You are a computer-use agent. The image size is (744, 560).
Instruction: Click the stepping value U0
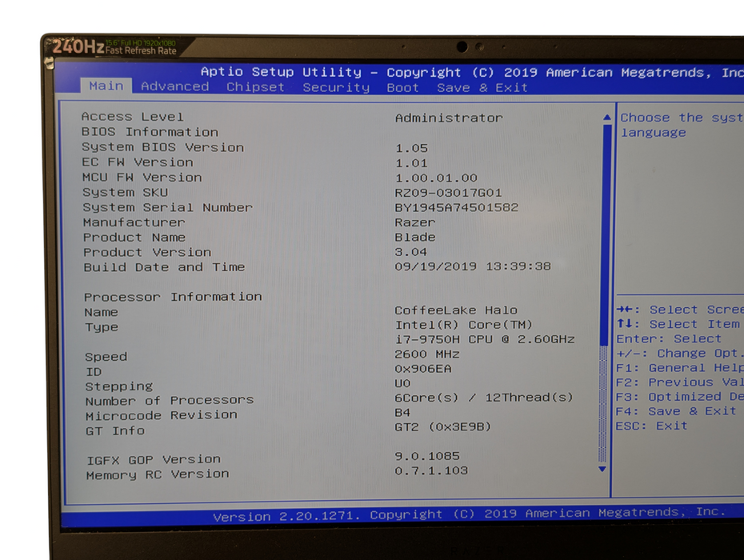tap(402, 383)
